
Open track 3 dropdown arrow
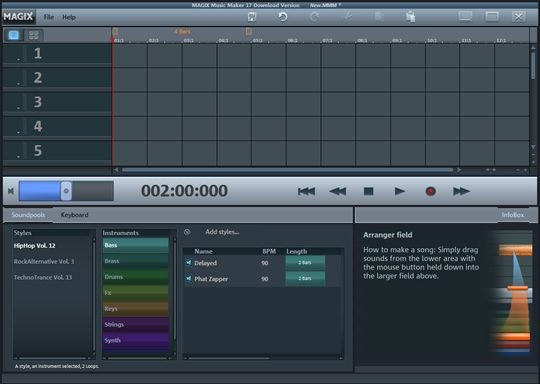click(18, 108)
